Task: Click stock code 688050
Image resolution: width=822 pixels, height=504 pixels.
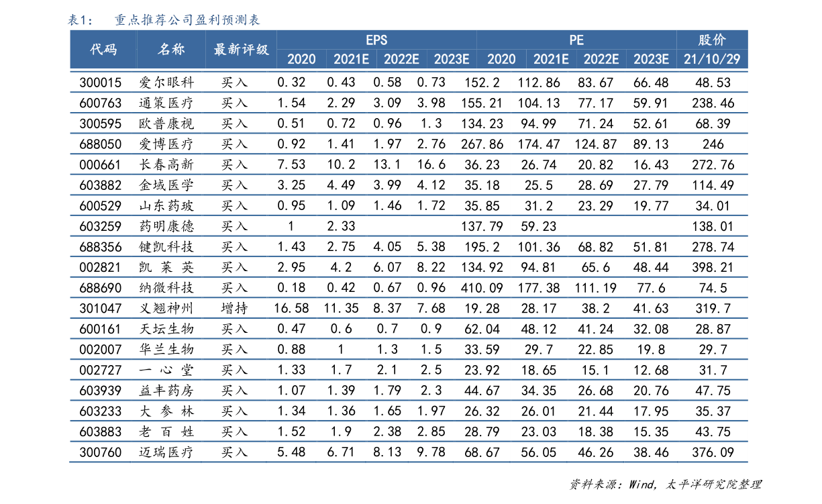Action: [x=101, y=144]
